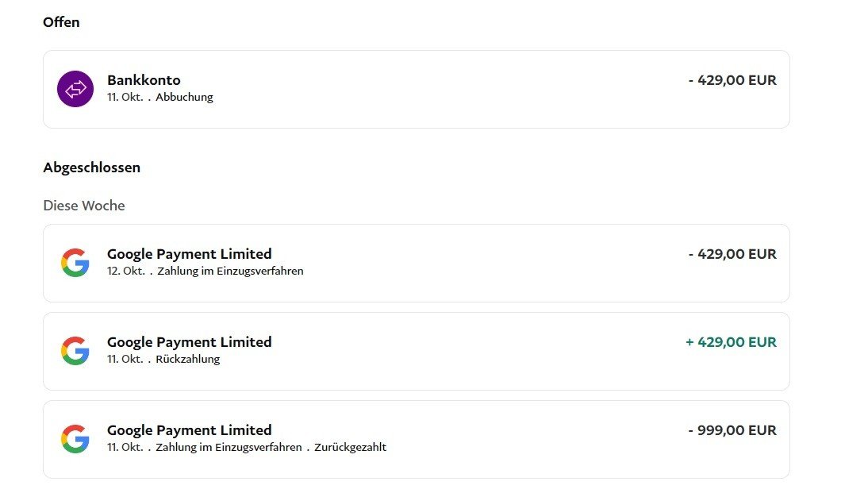Click the Diese Woche group label
The image size is (868, 493).
(83, 206)
